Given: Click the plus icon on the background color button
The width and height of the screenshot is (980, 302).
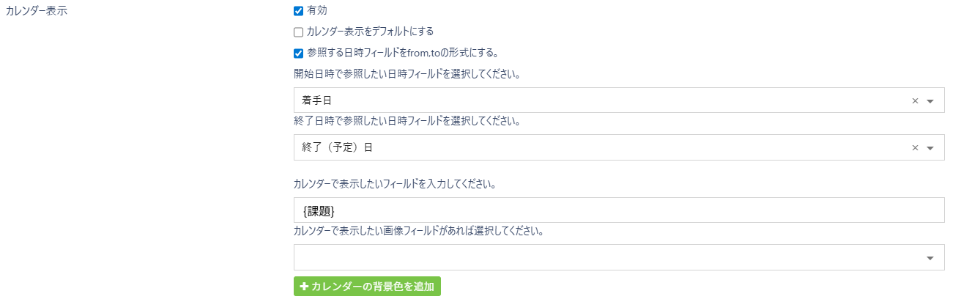Looking at the screenshot, I should (x=303, y=287).
